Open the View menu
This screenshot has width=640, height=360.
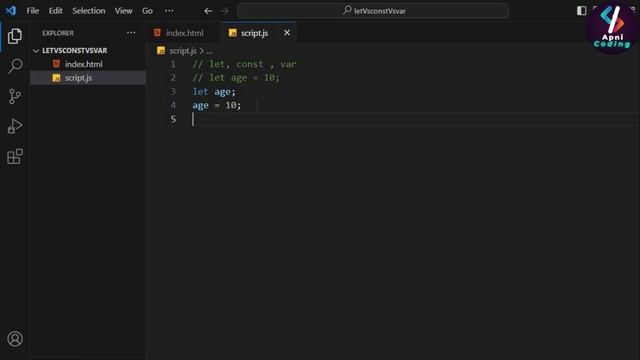click(123, 11)
